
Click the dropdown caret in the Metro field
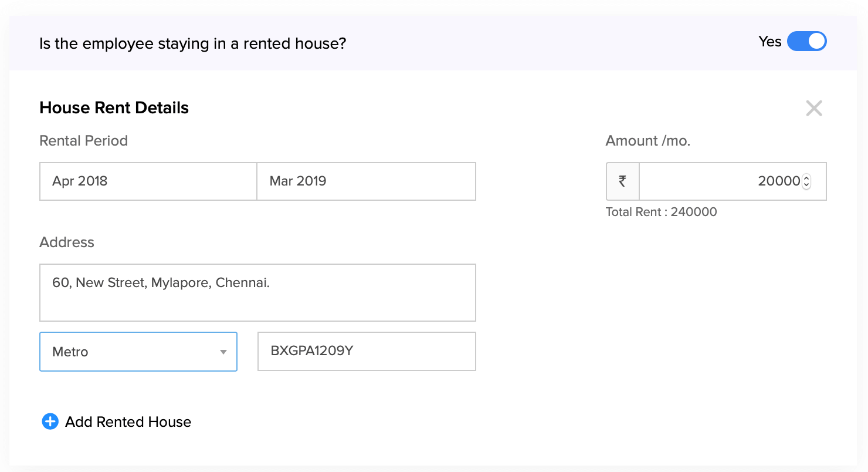pos(223,352)
